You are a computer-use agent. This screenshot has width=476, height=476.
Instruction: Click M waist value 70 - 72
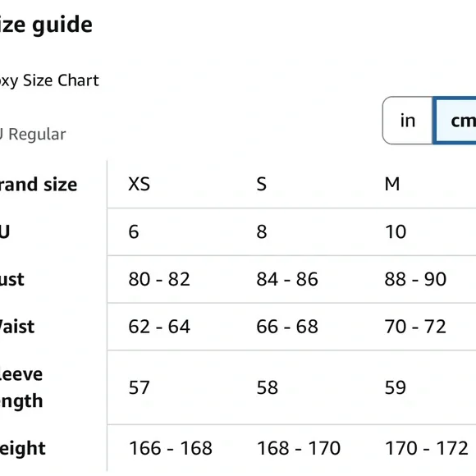pos(415,327)
